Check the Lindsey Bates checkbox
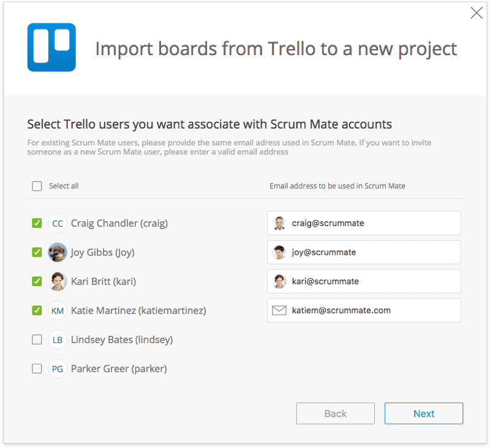The height and width of the screenshot is (448, 490). pyautogui.click(x=37, y=340)
